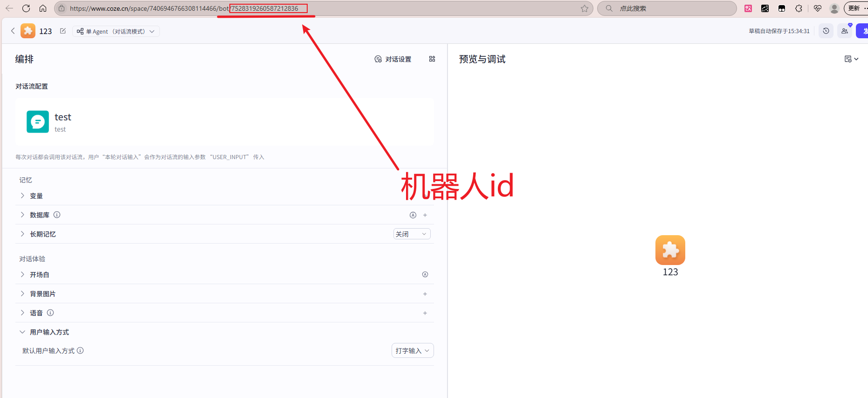Click the bookmark star in address bar
Image resolution: width=868 pixels, height=398 pixels.
(x=584, y=8)
